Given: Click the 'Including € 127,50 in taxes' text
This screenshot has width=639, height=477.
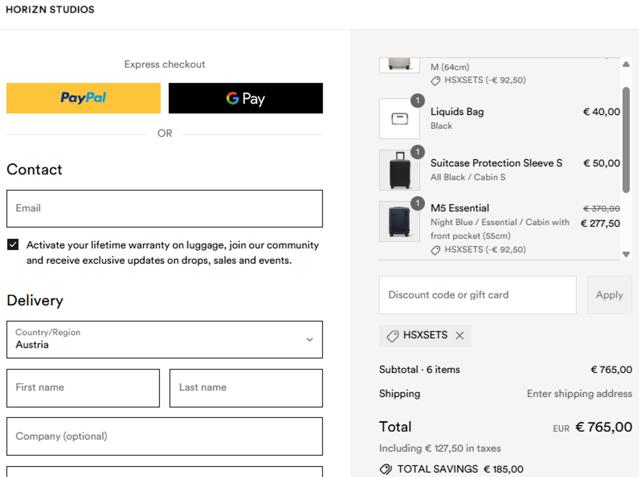Looking at the screenshot, I should click(x=440, y=448).
